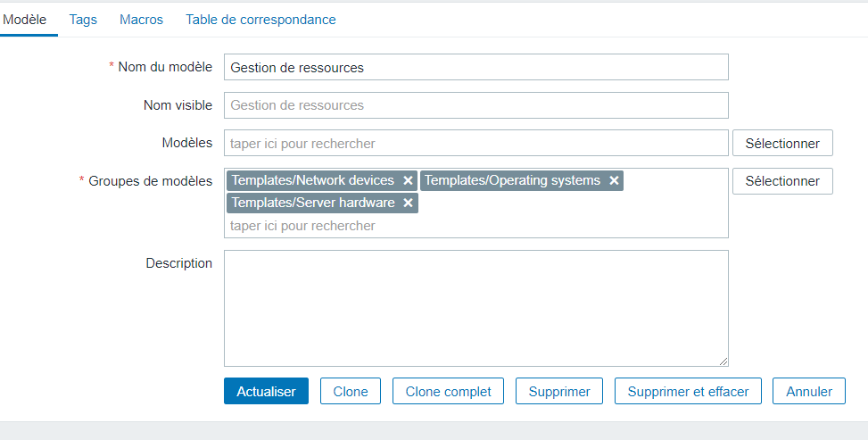Screen dimensions: 868x440
Task: Focus the Nom visible input field
Action: click(x=475, y=105)
